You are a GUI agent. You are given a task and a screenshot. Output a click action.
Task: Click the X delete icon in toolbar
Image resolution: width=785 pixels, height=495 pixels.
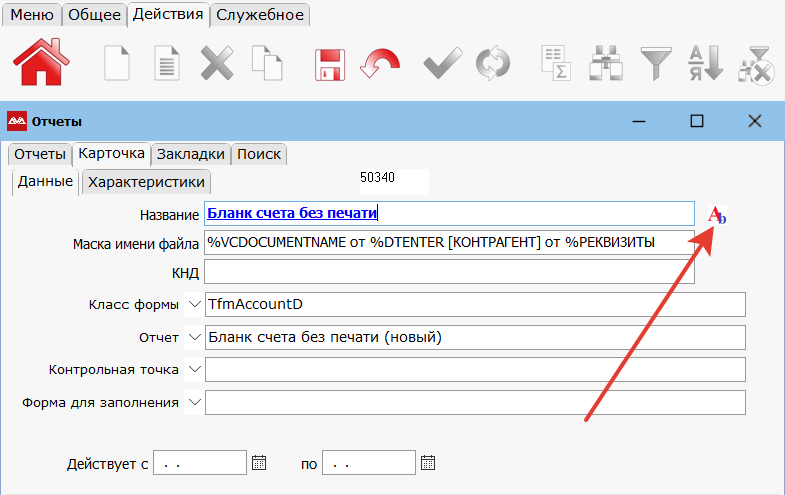[x=216, y=65]
